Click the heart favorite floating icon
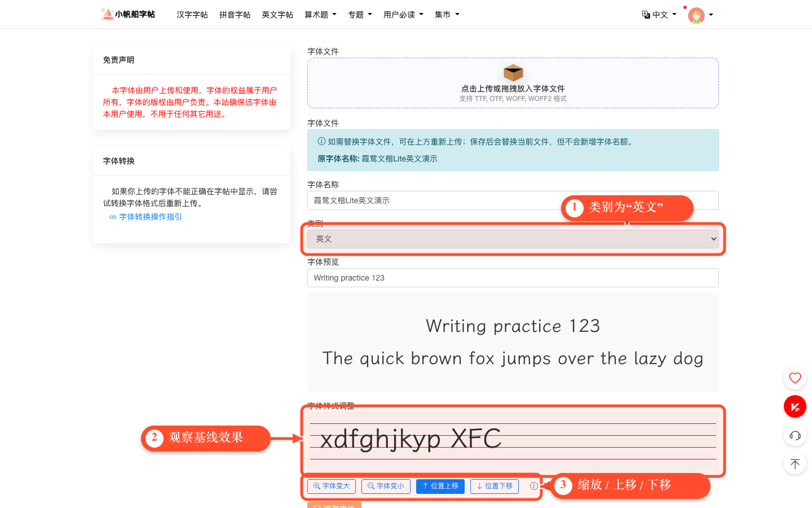The width and height of the screenshot is (812, 508). pos(795,378)
